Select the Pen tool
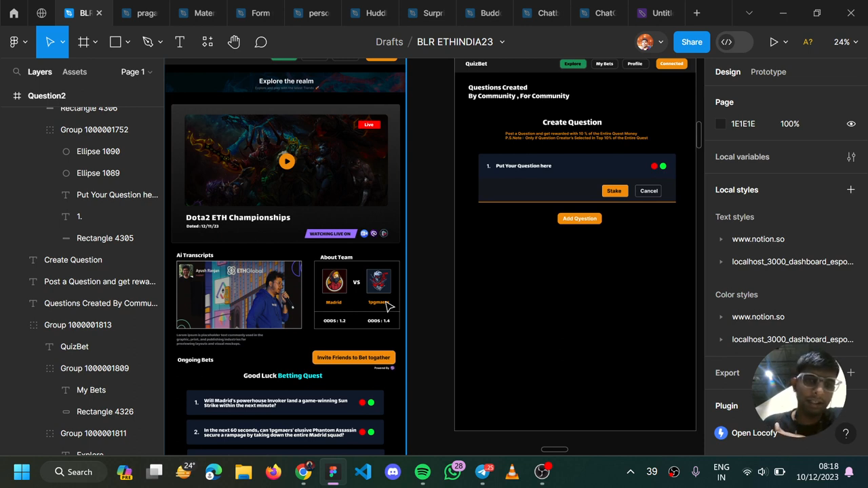 [x=147, y=42]
